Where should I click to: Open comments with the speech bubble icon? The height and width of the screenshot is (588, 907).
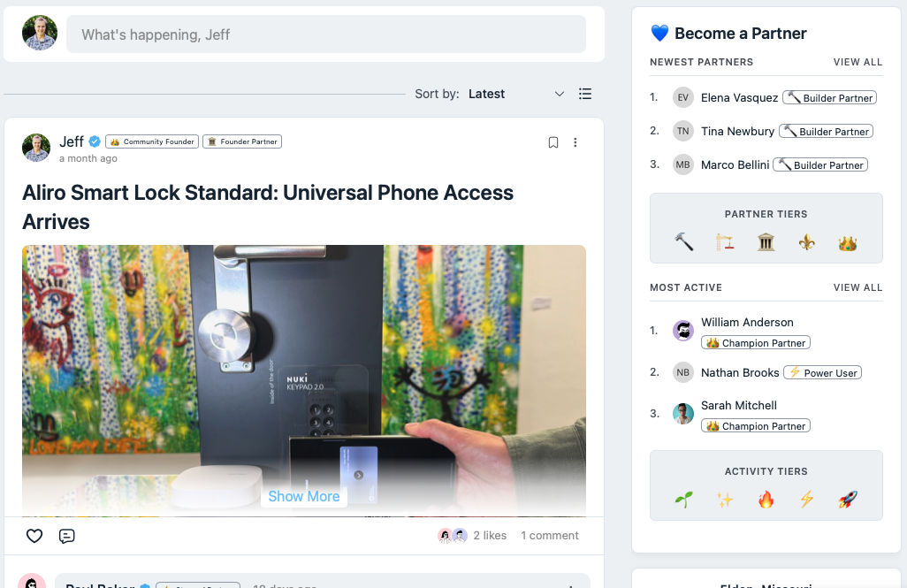click(x=67, y=536)
